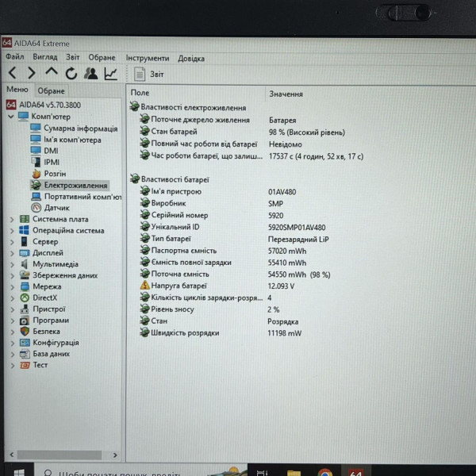Expand the Сервер node
Image resolution: width=476 pixels, height=476 pixels.
(12, 242)
